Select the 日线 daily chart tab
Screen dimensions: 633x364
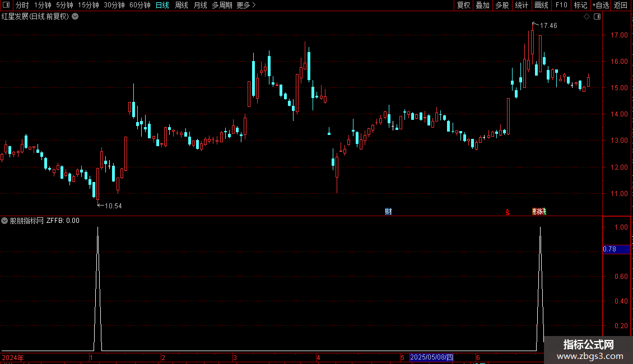[x=162, y=5]
